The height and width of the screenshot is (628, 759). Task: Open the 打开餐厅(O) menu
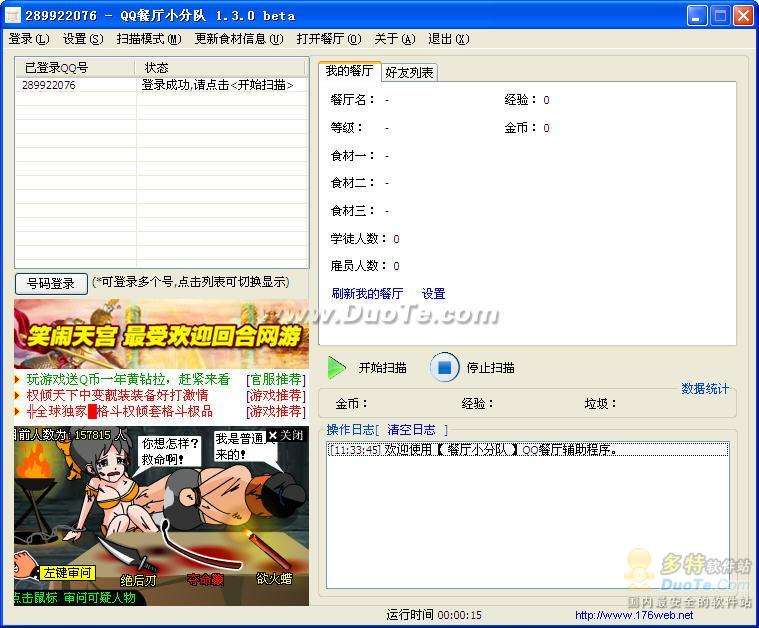pos(329,39)
